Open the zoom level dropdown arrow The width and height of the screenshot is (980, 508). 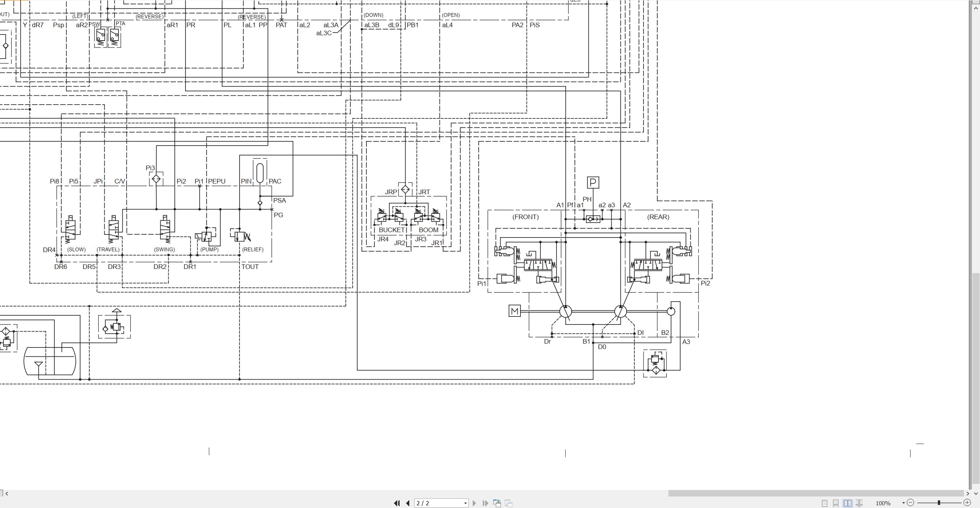click(x=903, y=503)
